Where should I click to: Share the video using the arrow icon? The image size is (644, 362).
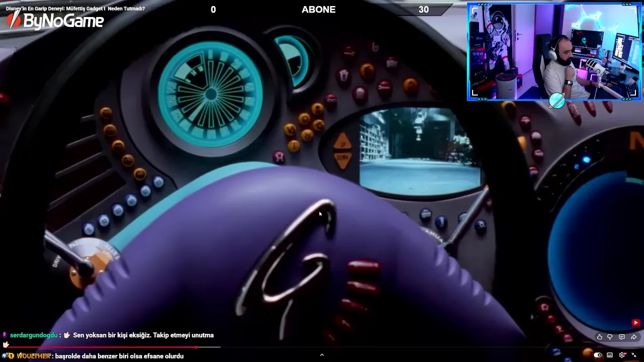pos(633,337)
